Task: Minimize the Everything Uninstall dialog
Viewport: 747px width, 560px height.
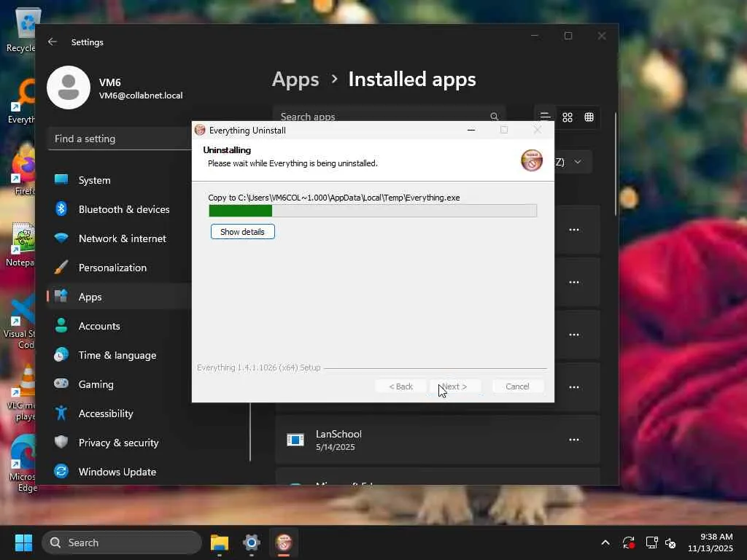Action: pyautogui.click(x=471, y=130)
